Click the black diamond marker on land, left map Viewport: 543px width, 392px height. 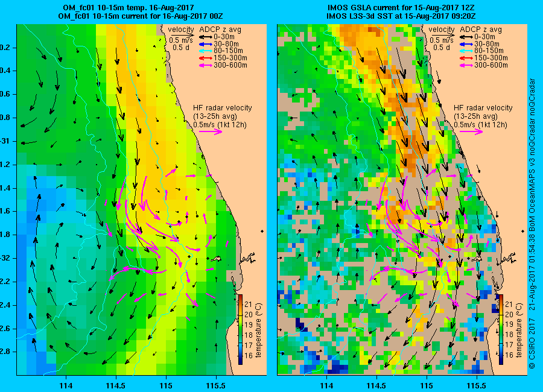[262, 231]
